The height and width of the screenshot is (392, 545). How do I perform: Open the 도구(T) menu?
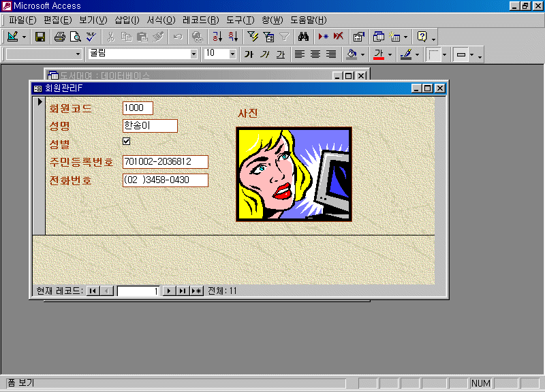pyautogui.click(x=240, y=20)
